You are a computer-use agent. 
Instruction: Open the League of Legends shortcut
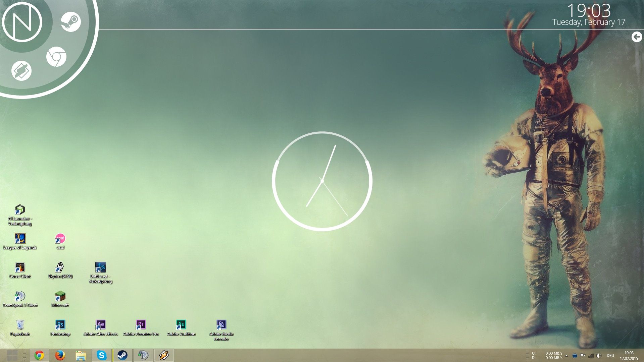[20, 239]
